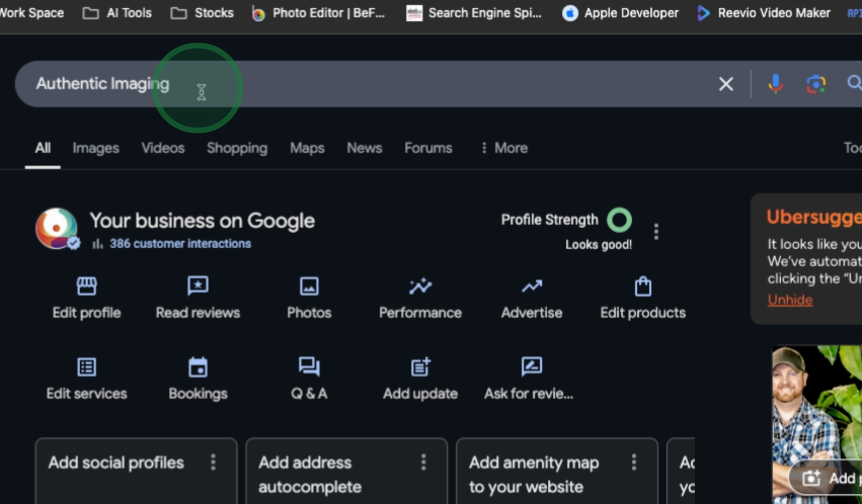Open the Search Engine Spider bookmark
This screenshot has width=862, height=504.
pos(473,13)
